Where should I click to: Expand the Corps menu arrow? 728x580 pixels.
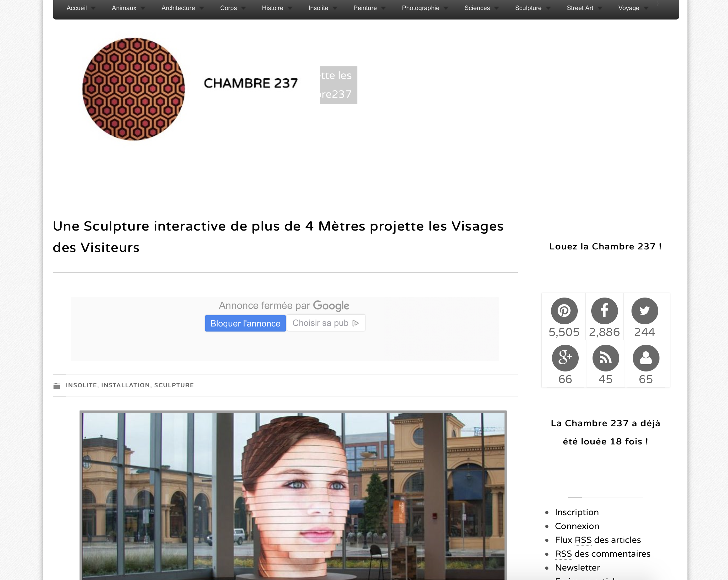[243, 8]
